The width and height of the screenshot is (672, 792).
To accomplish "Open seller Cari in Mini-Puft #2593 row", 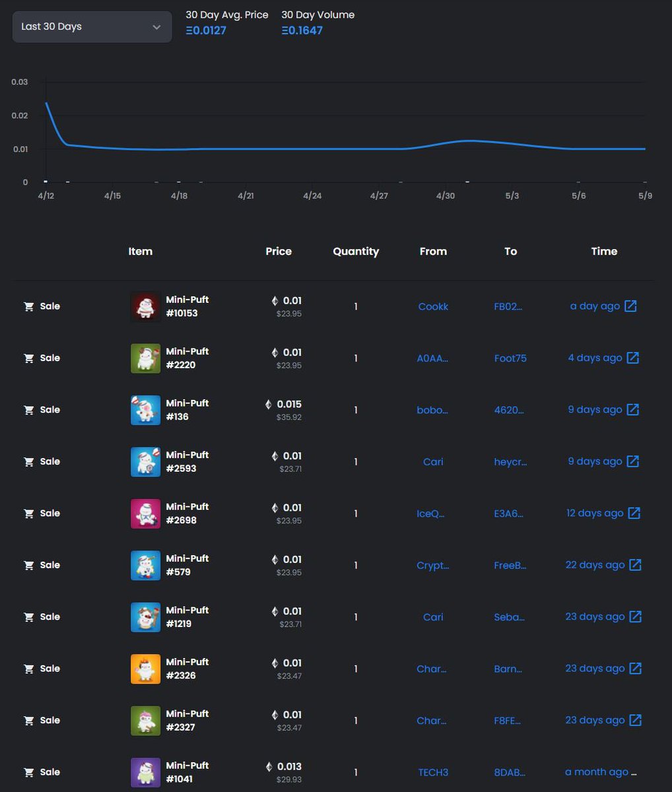I will coord(433,462).
